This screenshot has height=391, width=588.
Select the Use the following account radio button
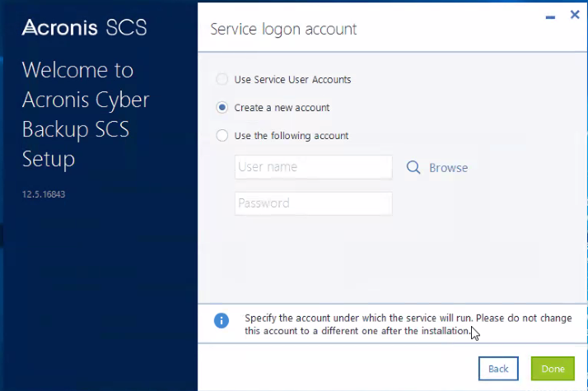(222, 136)
